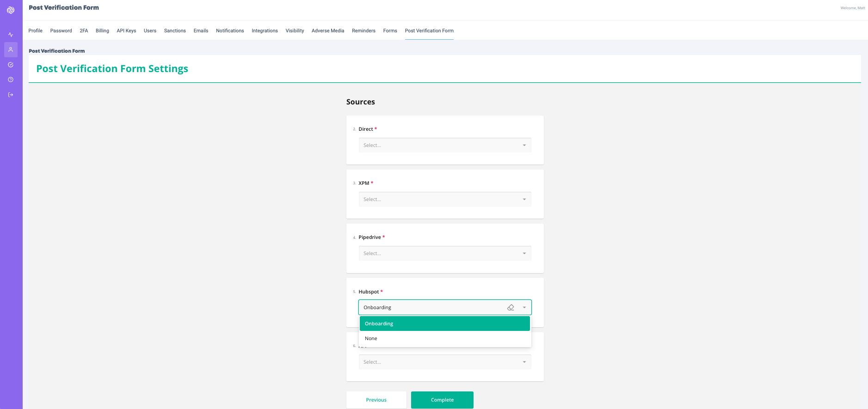
Task: Click the log out icon in sidebar
Action: coord(11,95)
